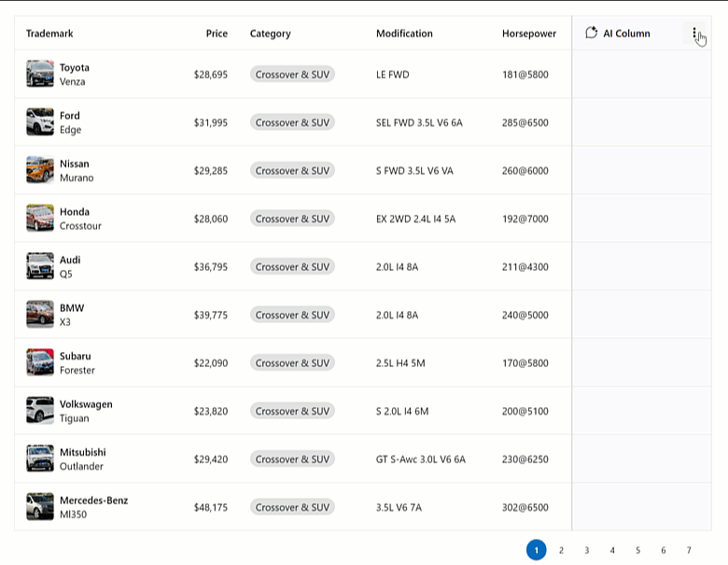Click the Subaru Forester car thumbnail
The image size is (728, 565).
(40, 362)
